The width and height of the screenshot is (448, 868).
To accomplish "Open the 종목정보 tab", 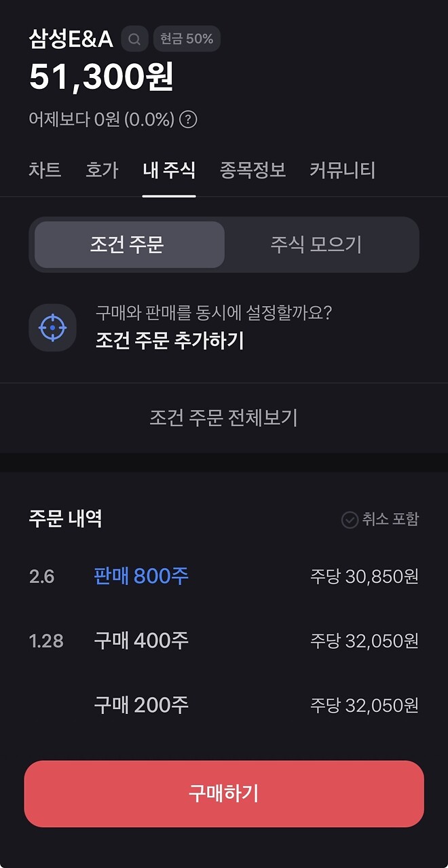I will [252, 171].
